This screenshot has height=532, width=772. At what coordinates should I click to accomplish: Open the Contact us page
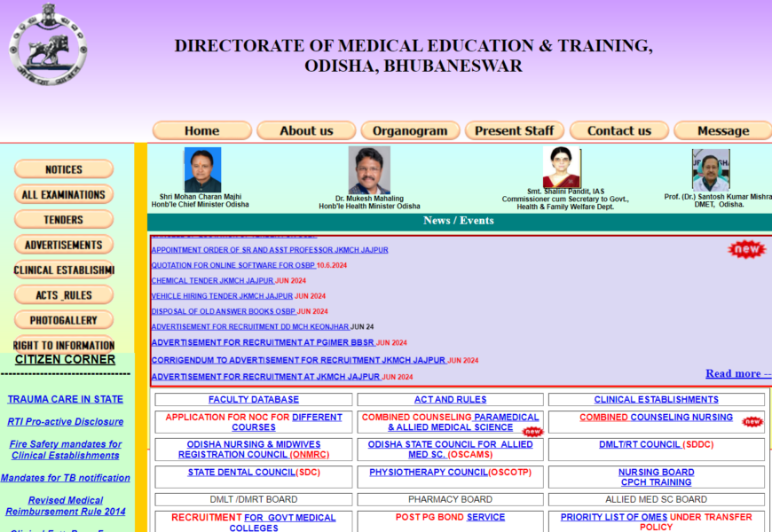point(618,131)
